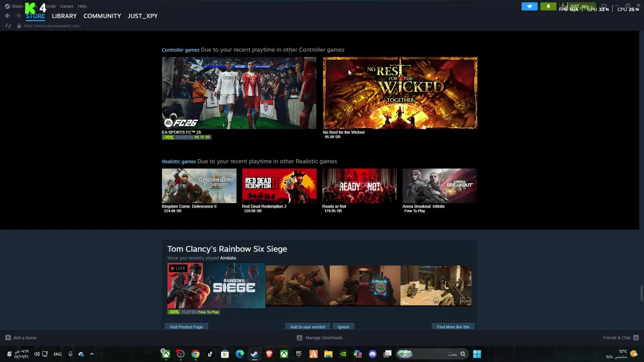The width and height of the screenshot is (644, 362).
Task: Click the Friends & Chat label
Action: 616,338
